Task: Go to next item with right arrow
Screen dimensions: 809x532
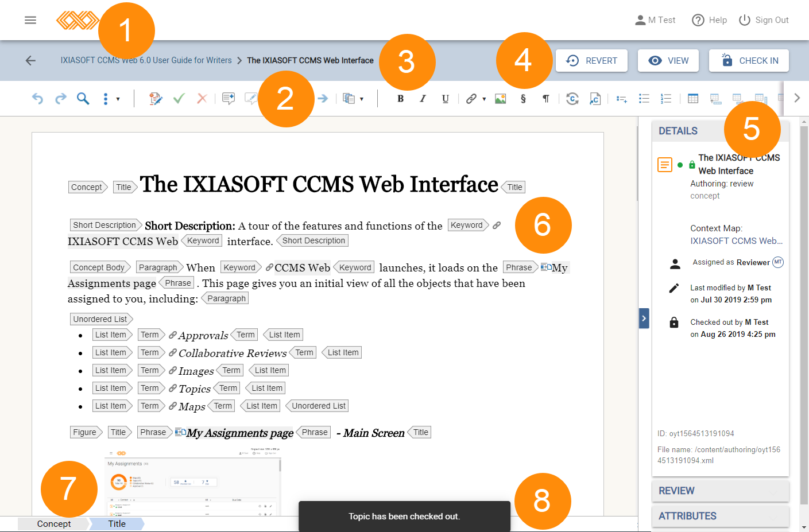Action: tap(323, 99)
